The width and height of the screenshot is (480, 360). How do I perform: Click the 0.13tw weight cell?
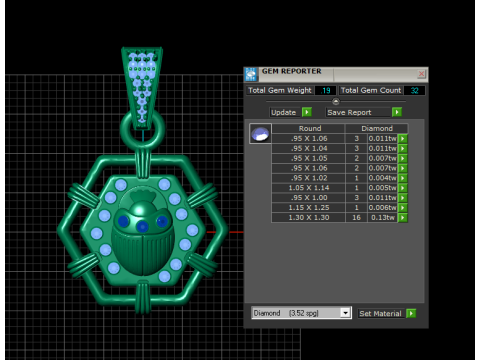click(x=382, y=218)
